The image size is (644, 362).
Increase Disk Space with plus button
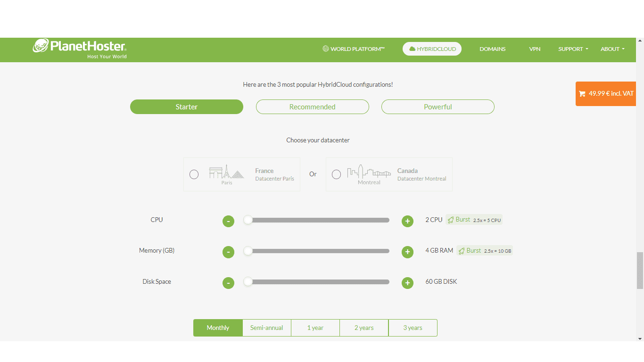tap(407, 283)
